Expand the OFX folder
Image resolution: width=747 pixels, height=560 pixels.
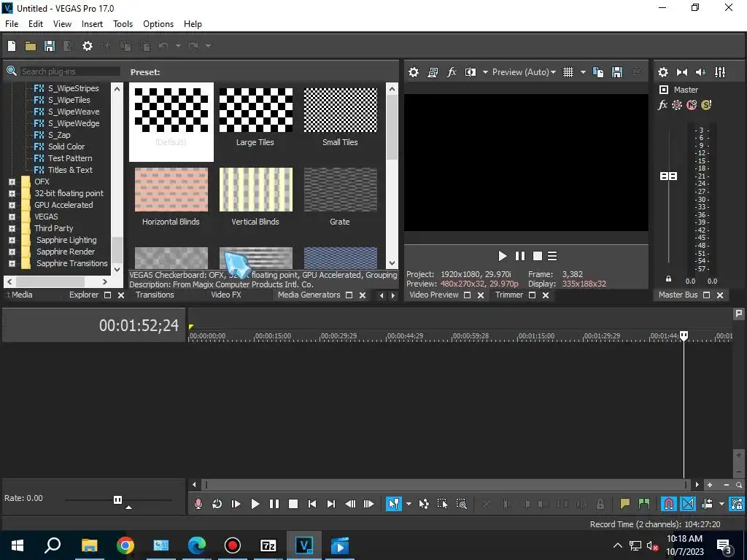coord(12,182)
